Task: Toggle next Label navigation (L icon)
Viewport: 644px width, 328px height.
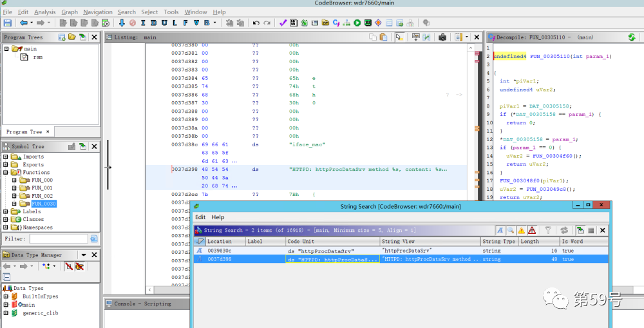Action: pos(175,23)
